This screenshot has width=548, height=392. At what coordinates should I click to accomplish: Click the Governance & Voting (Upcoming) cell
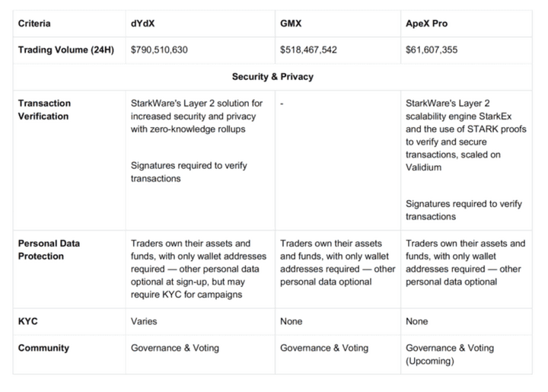tap(451, 354)
